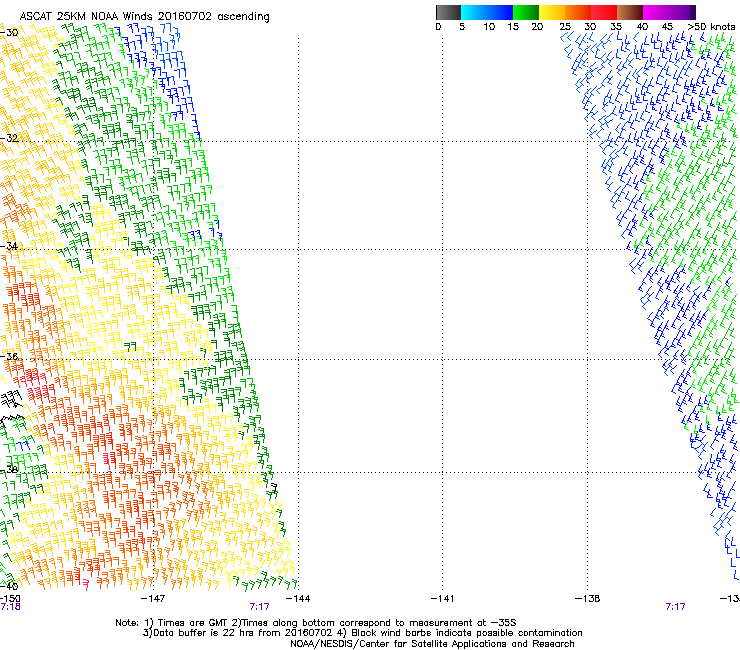This screenshot has height=650, width=740.
Task: Click the -34 latitude axis label
Action: pos(8,246)
